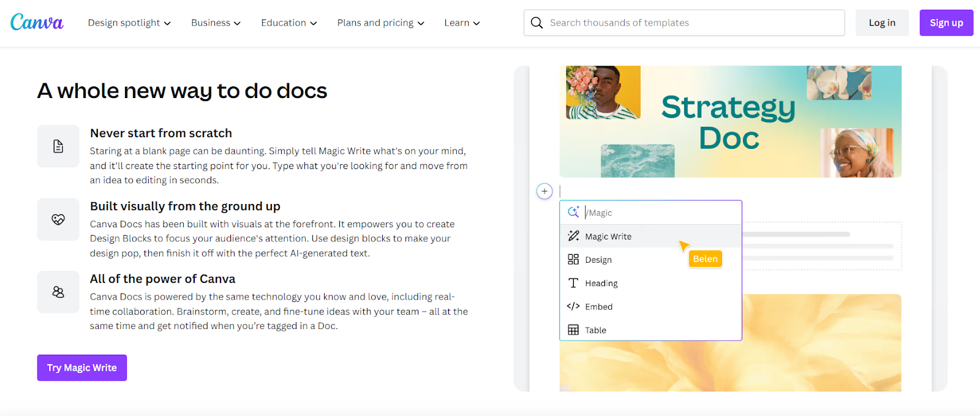Image resolution: width=980 pixels, height=416 pixels.
Task: Click the Canva logo
Action: (37, 23)
